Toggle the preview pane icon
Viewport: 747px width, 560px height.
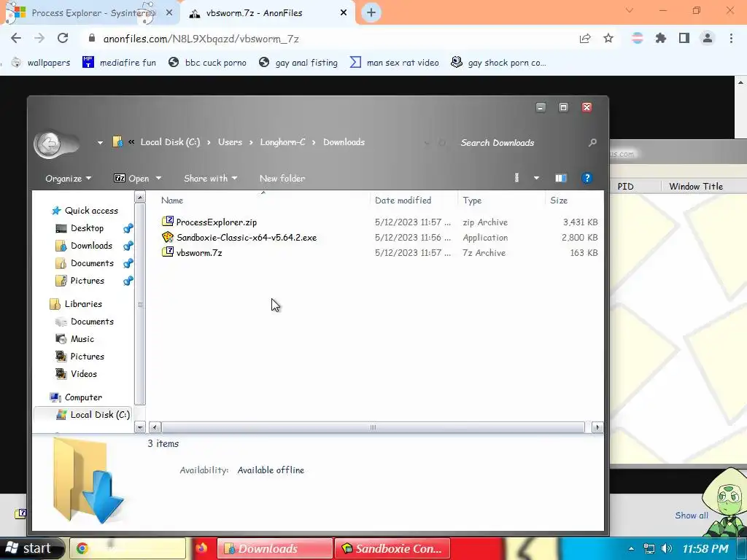(561, 178)
